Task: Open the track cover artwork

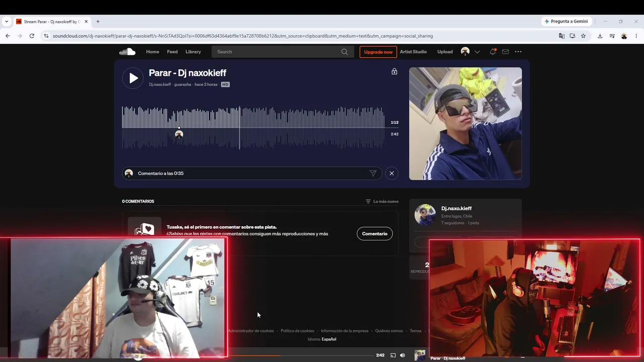Action: coord(465,124)
